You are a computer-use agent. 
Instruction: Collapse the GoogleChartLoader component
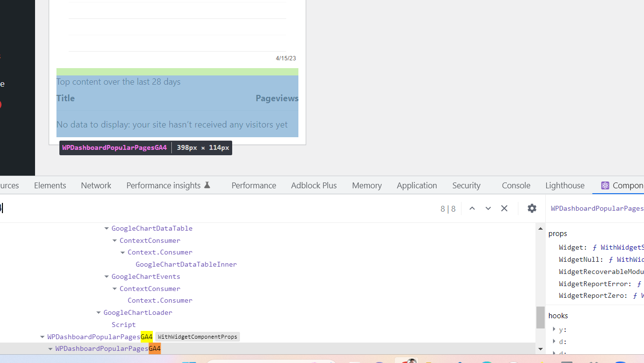(98, 312)
